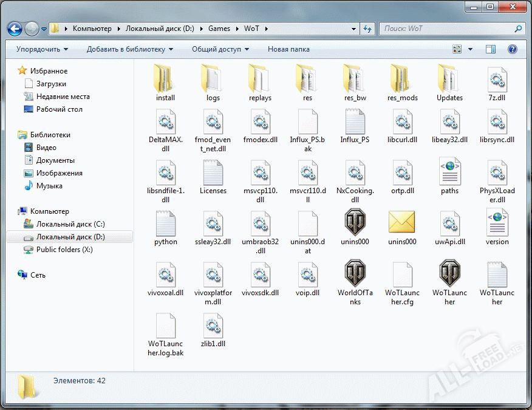532x410 pixels.
Task: Go back using the Back arrow
Action: pos(15,29)
